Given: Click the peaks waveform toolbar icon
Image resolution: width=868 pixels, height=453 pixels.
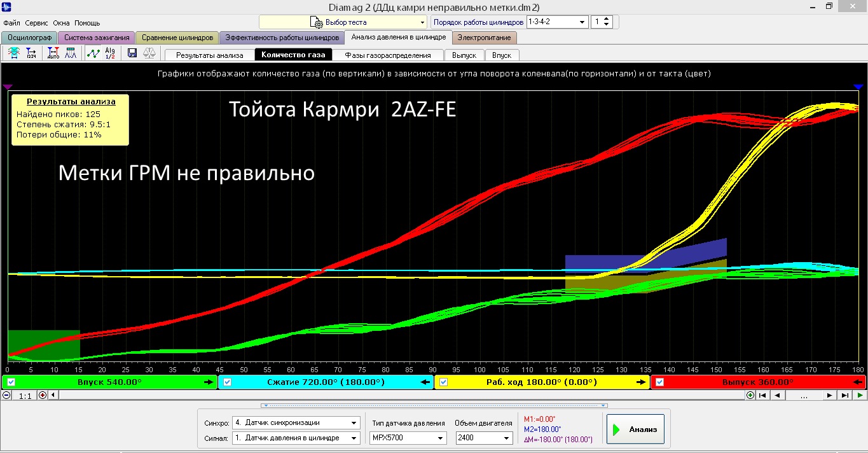Looking at the screenshot, I should tap(71, 53).
